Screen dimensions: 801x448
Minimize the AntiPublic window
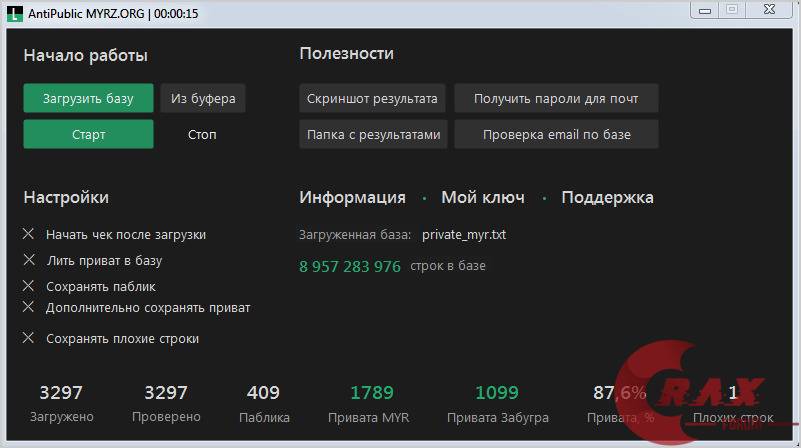pos(705,11)
